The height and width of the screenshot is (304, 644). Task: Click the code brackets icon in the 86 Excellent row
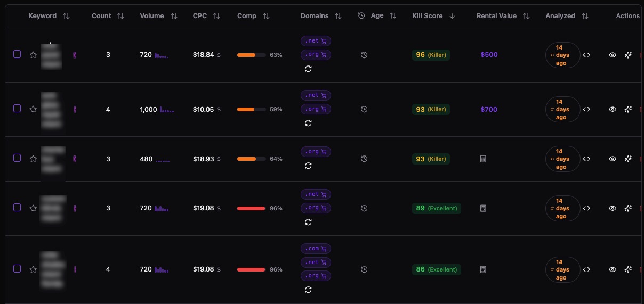point(586,269)
